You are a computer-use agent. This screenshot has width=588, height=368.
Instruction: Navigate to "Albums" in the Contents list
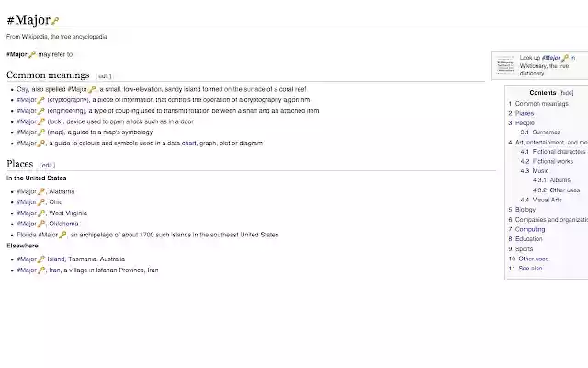tap(560, 180)
